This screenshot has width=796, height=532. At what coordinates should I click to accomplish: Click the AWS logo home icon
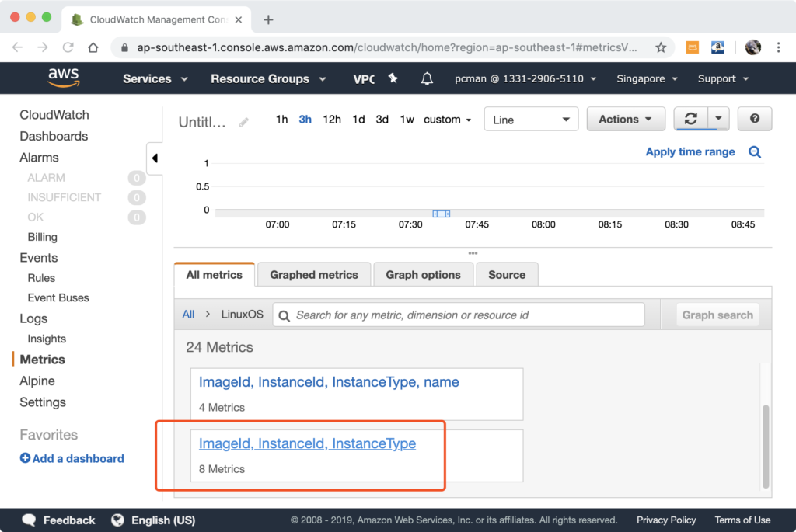tap(64, 78)
